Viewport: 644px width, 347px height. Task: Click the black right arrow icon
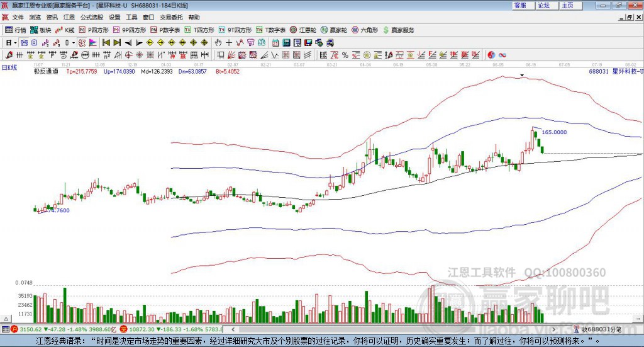(139, 43)
